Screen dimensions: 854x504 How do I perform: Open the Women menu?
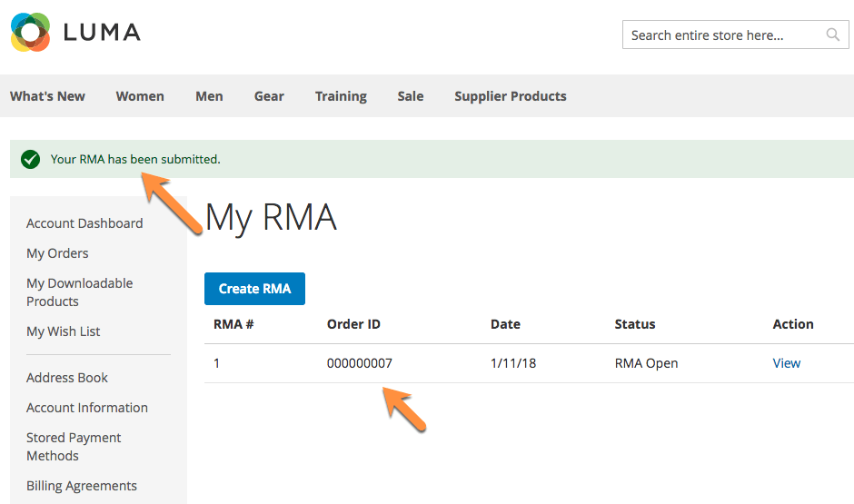click(140, 96)
